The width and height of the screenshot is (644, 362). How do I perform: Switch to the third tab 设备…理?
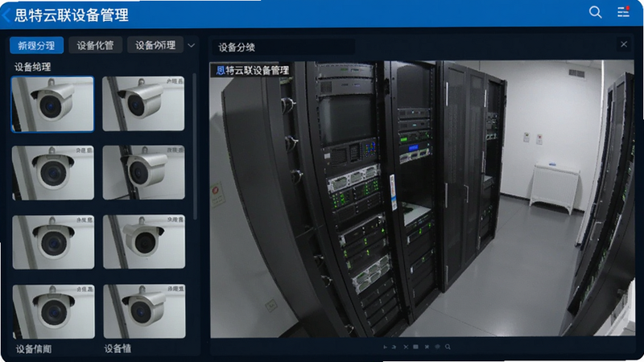(x=155, y=45)
